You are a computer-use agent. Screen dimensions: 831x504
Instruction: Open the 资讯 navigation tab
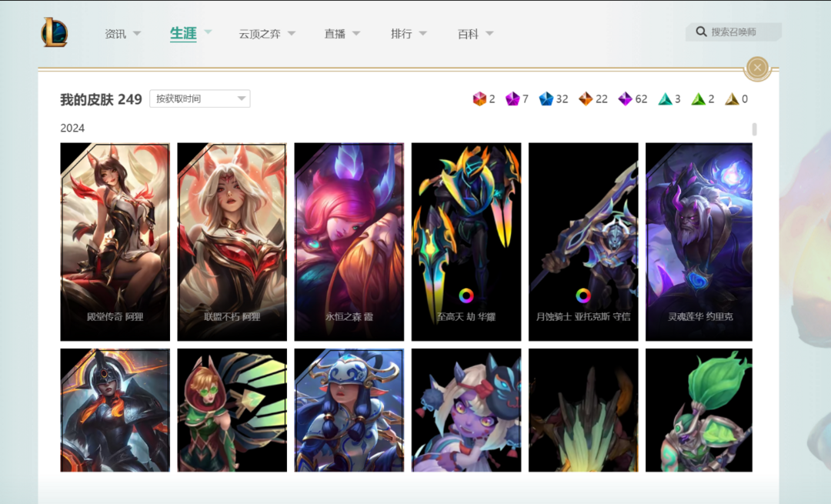[115, 34]
